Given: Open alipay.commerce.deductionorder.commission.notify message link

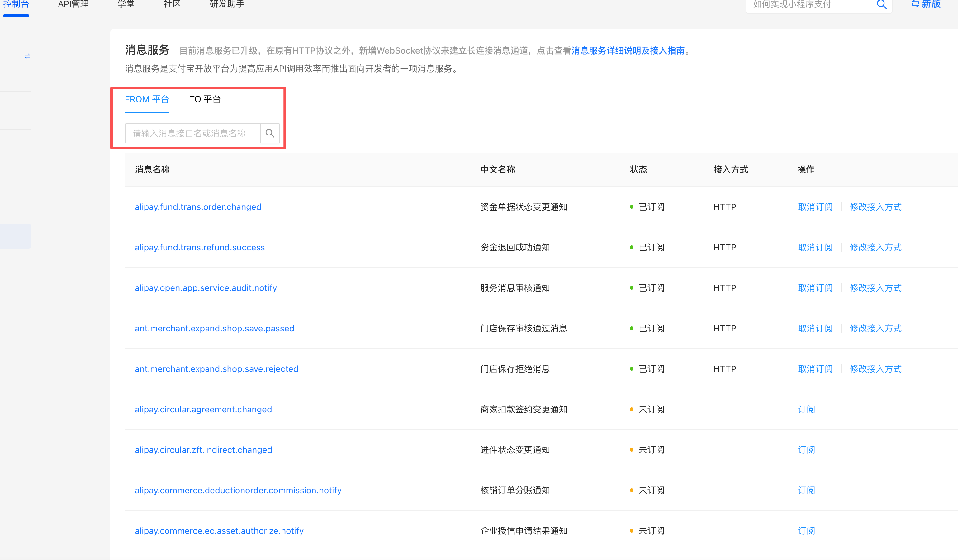Looking at the screenshot, I should pos(238,491).
